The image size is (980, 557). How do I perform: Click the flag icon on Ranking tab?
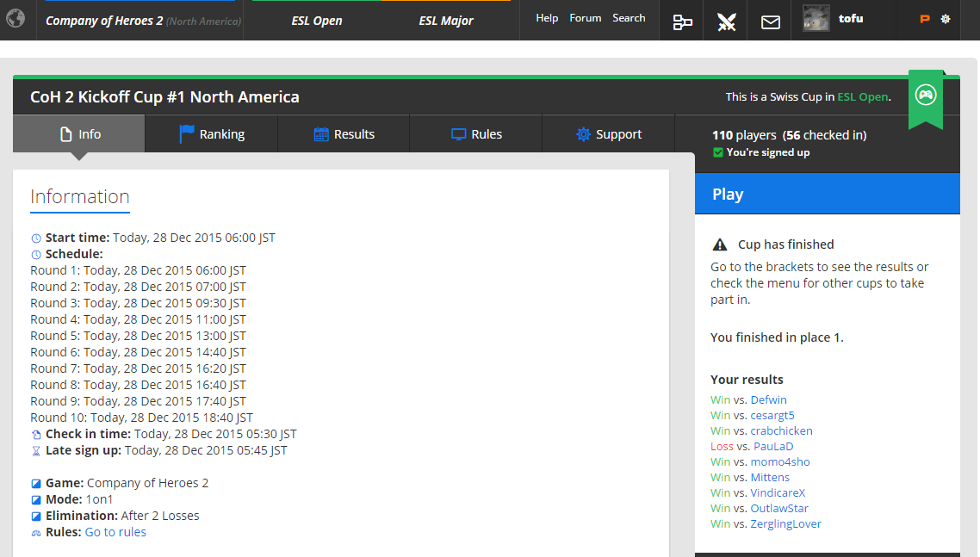click(186, 133)
